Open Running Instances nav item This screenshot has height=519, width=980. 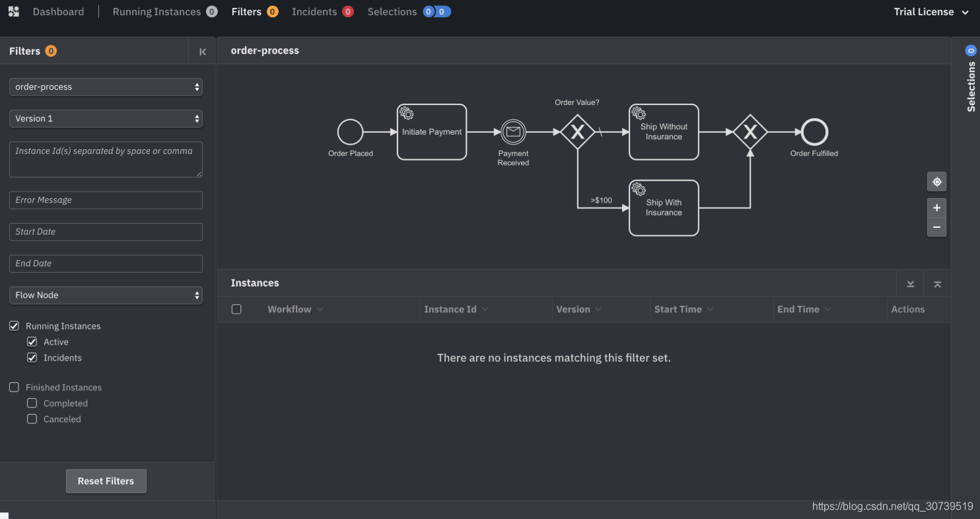point(164,12)
